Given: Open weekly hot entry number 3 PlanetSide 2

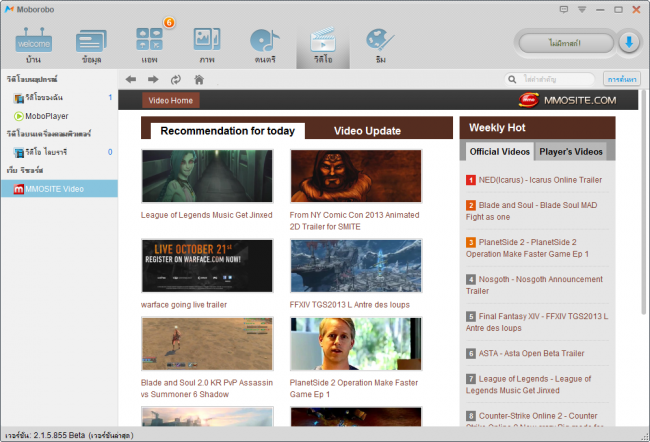Looking at the screenshot, I should [528, 248].
